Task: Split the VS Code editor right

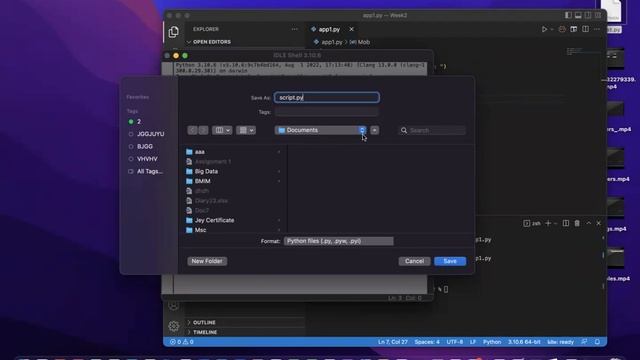Action: coord(585,29)
